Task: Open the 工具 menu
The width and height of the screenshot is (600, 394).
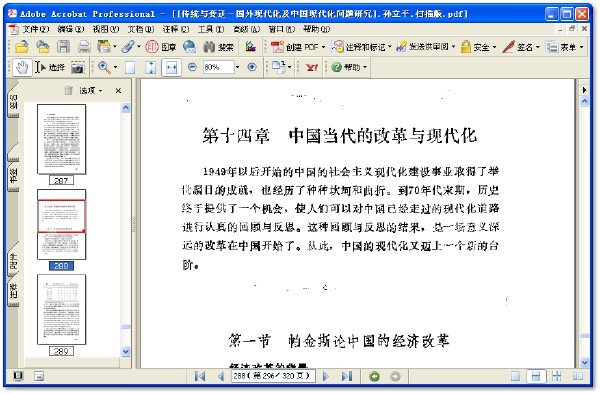Action: click(x=211, y=29)
